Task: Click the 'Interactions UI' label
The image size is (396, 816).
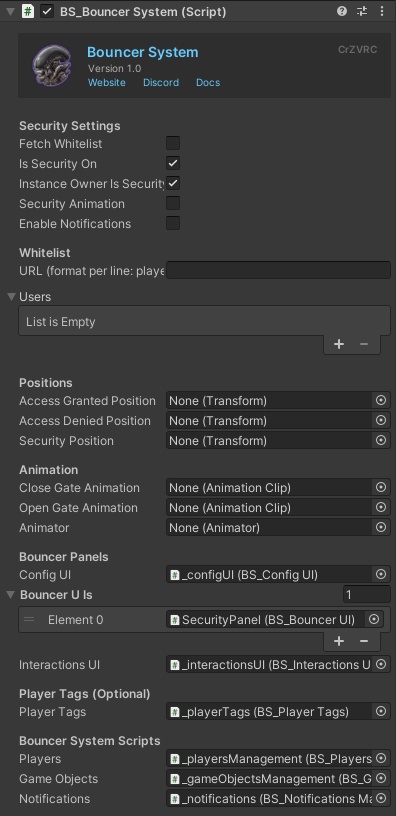Action: pyautogui.click(x=59, y=665)
